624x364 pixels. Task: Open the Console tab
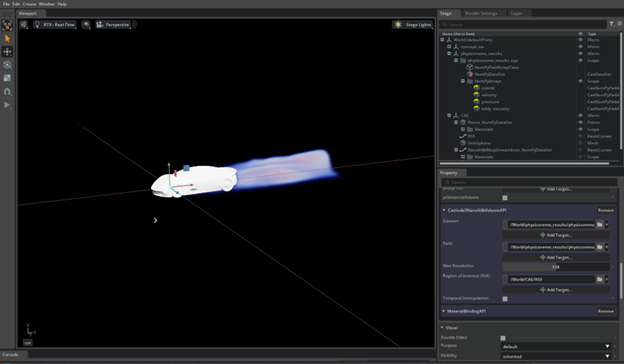(x=10, y=354)
